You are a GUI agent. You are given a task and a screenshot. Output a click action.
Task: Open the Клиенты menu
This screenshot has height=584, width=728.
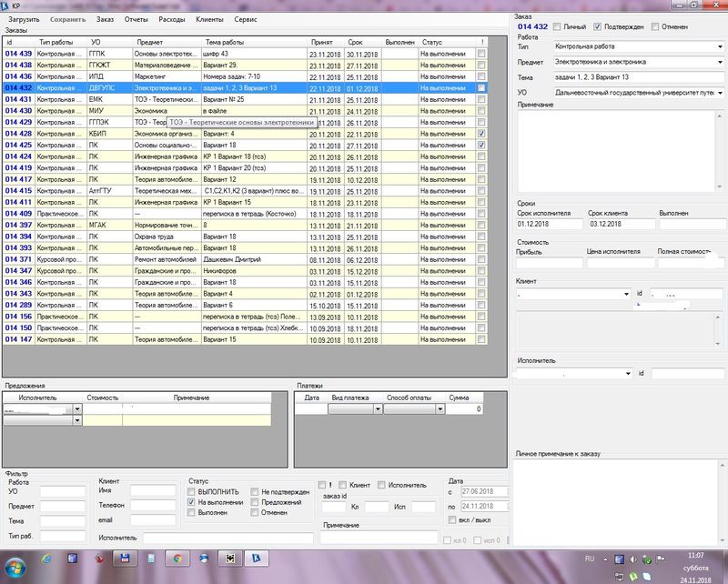point(208,18)
